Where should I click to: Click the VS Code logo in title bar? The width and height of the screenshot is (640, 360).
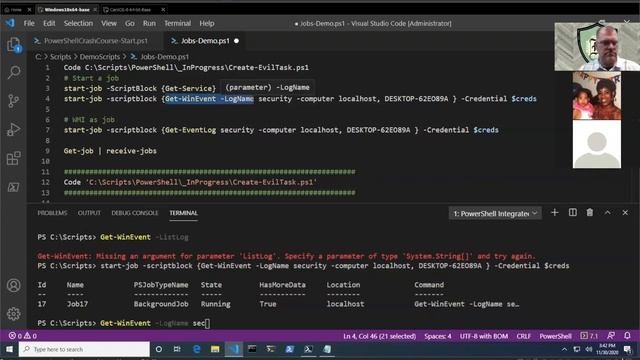click(x=10, y=23)
